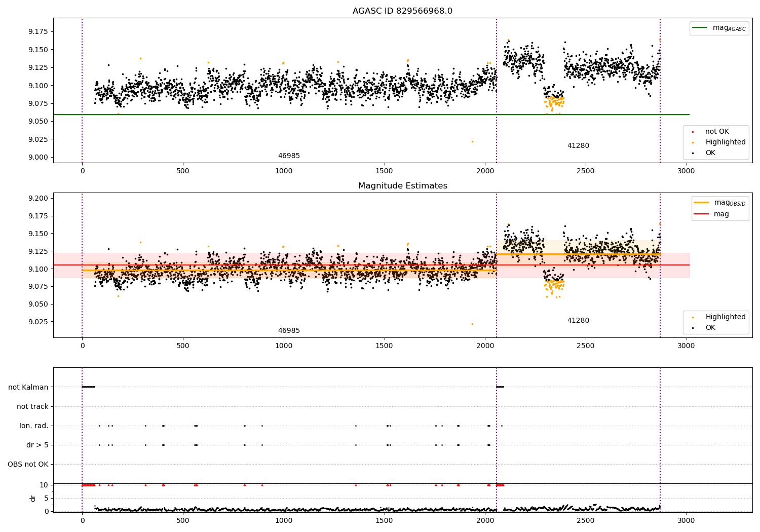The height and width of the screenshot is (532, 760).
Task: Click the 41280 obsid label in top plot
Action: [578, 146]
